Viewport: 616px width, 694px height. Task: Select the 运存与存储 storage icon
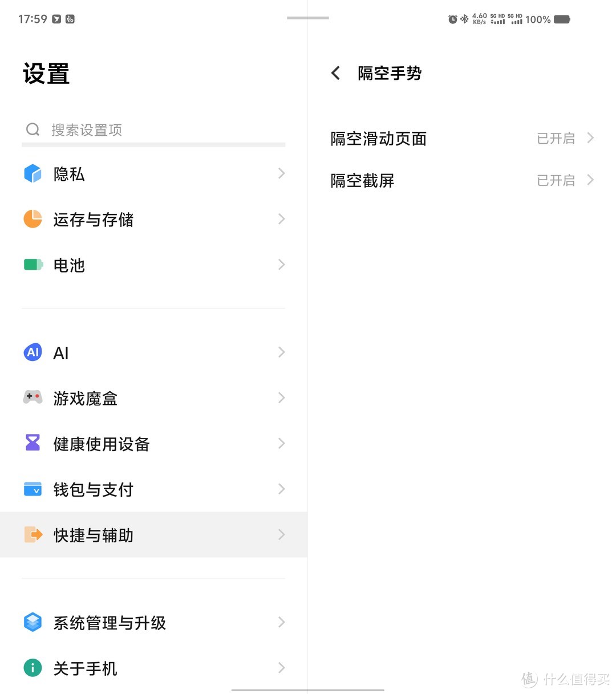[x=33, y=219]
